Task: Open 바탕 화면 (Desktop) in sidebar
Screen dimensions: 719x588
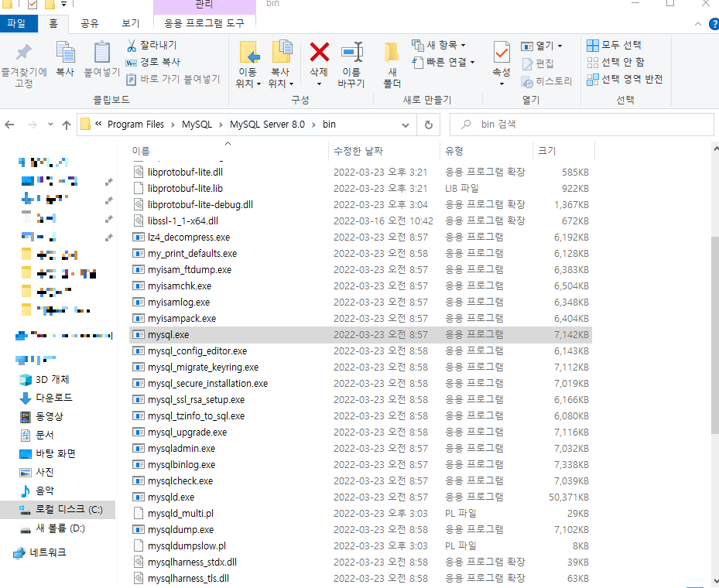Action: click(47, 453)
